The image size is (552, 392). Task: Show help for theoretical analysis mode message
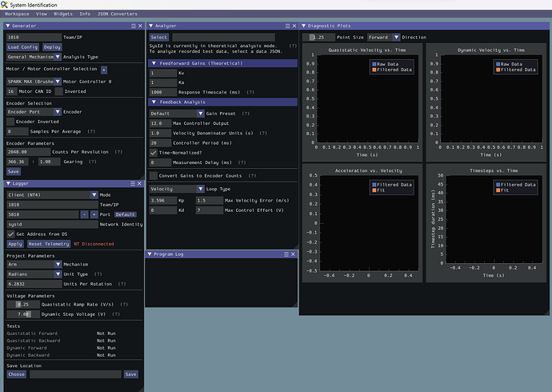[x=293, y=46]
